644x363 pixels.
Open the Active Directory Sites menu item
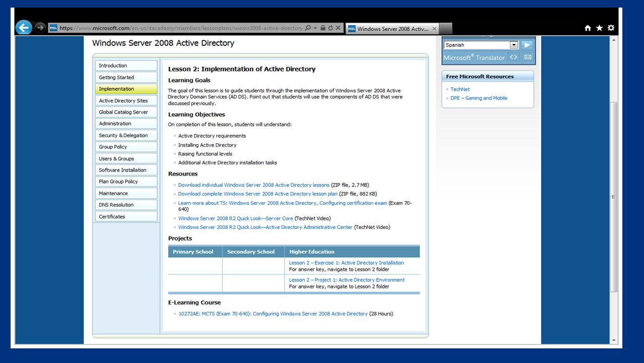click(x=126, y=100)
